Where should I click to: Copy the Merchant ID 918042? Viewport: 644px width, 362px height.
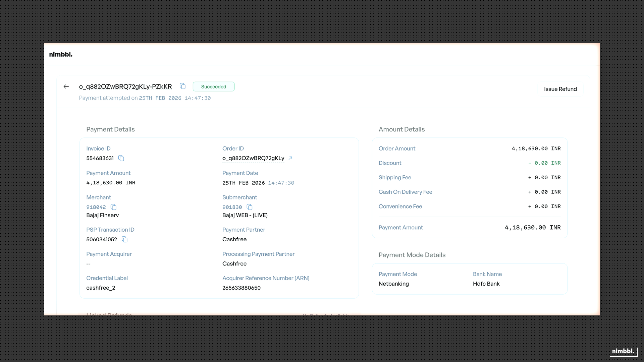coord(113,207)
